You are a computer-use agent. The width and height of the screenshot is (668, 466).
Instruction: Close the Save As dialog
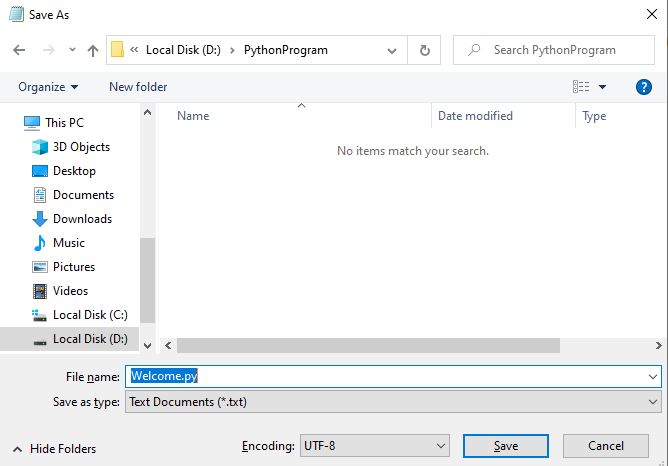click(x=651, y=14)
